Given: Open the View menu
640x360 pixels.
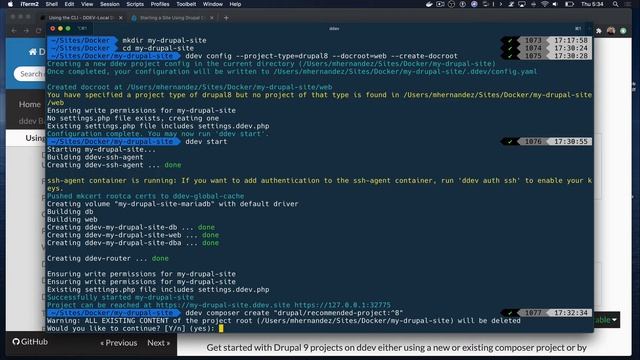Looking at the screenshot, I should (x=87, y=4).
